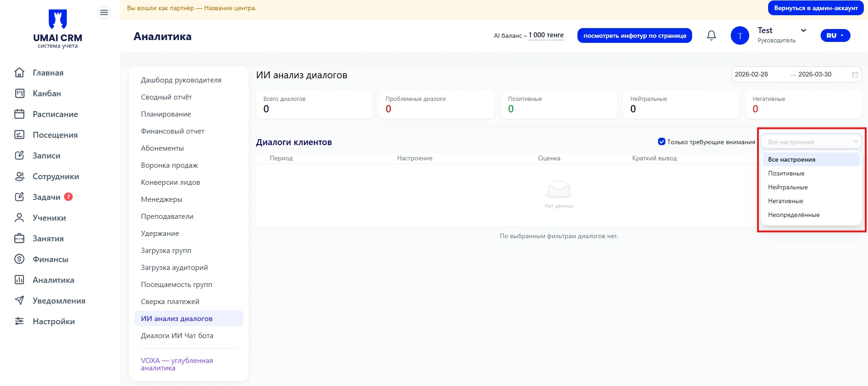Click the Расписание calendar icon
Image resolution: width=868 pixels, height=386 pixels.
(19, 114)
